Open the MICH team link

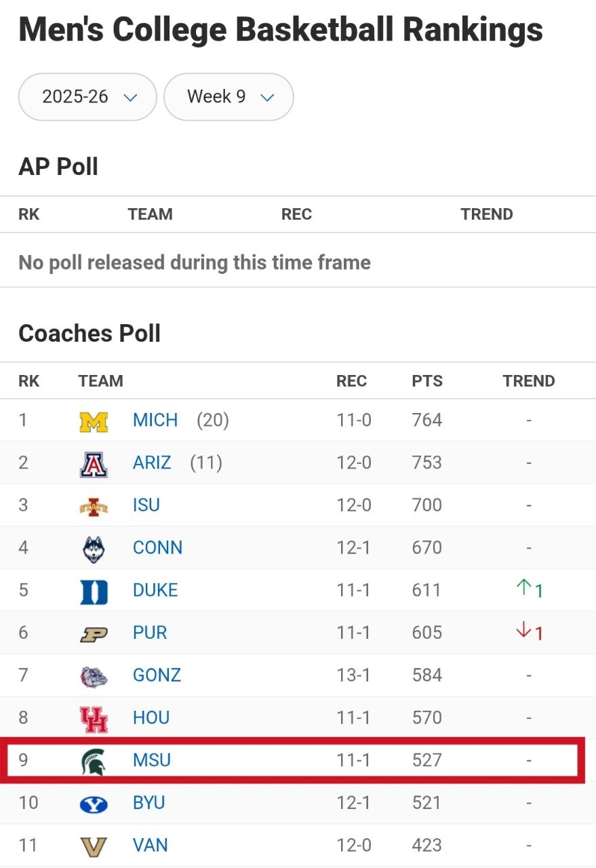pos(155,420)
